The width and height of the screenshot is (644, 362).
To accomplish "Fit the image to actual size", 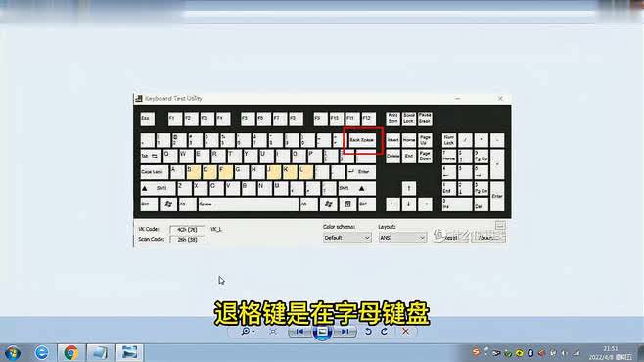I will [273, 332].
